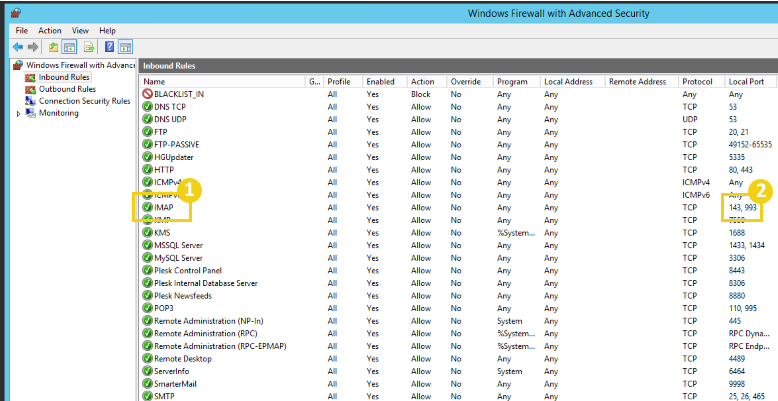This screenshot has width=778, height=401.
Task: Select the Monitoring tree node label
Action: (x=59, y=113)
